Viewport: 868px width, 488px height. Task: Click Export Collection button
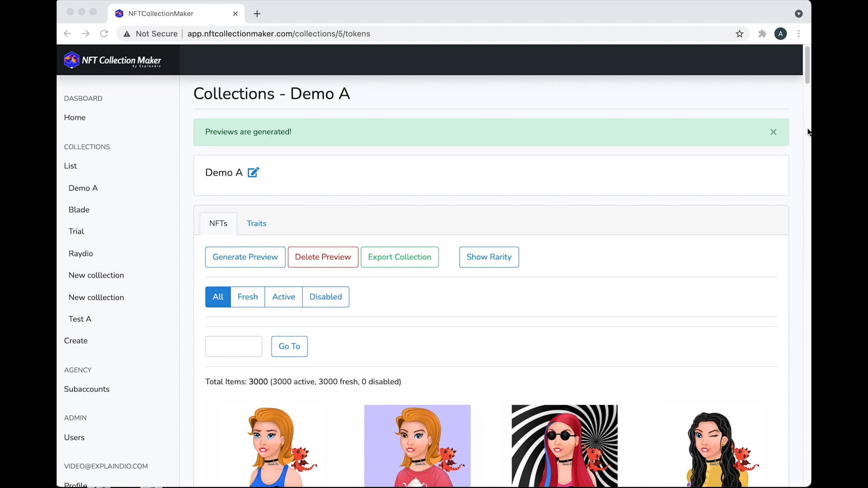click(399, 257)
